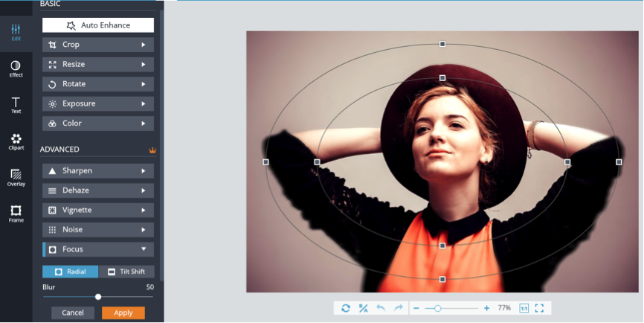The width and height of the screenshot is (644, 323).
Task: Expand the Vignette options arrow
Action: coord(144,211)
